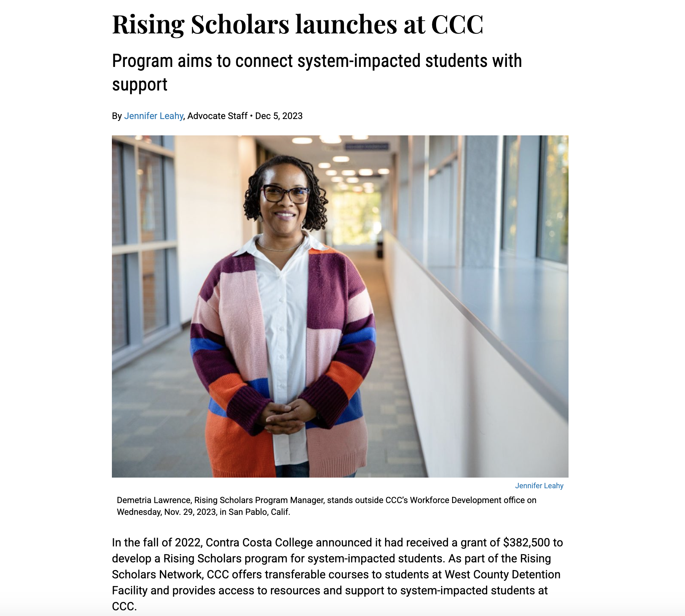Image resolution: width=685 pixels, height=616 pixels.
Task: Open Jennifer Leahy's author link in byline
Action: [x=154, y=116]
